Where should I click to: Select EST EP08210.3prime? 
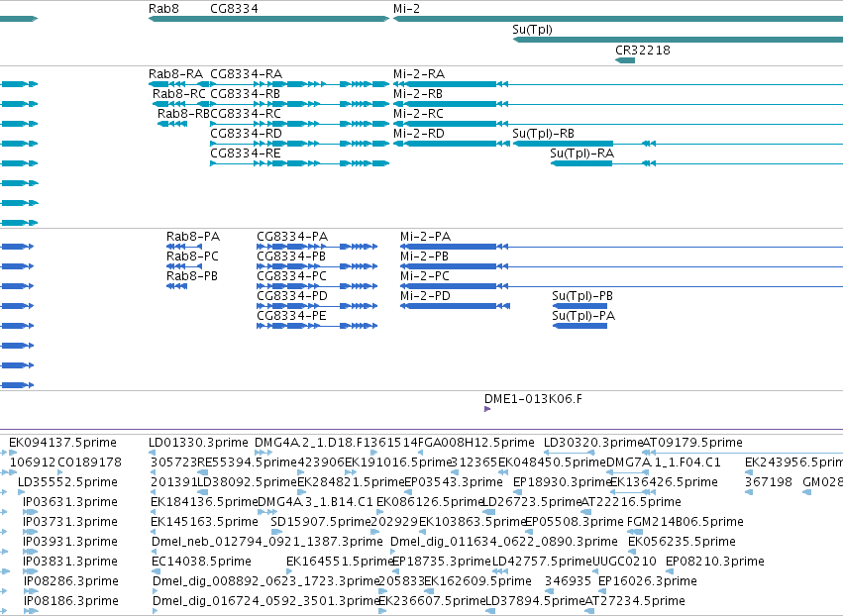pos(715,562)
